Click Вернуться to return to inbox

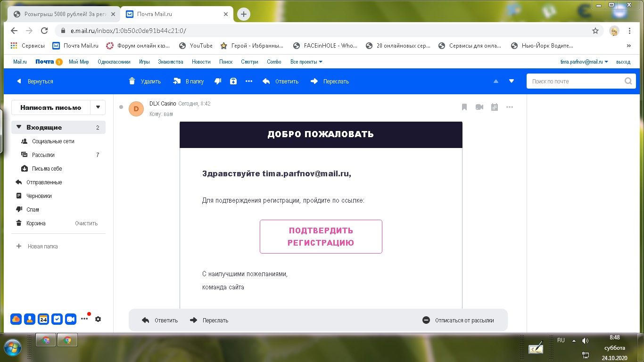pyautogui.click(x=35, y=81)
